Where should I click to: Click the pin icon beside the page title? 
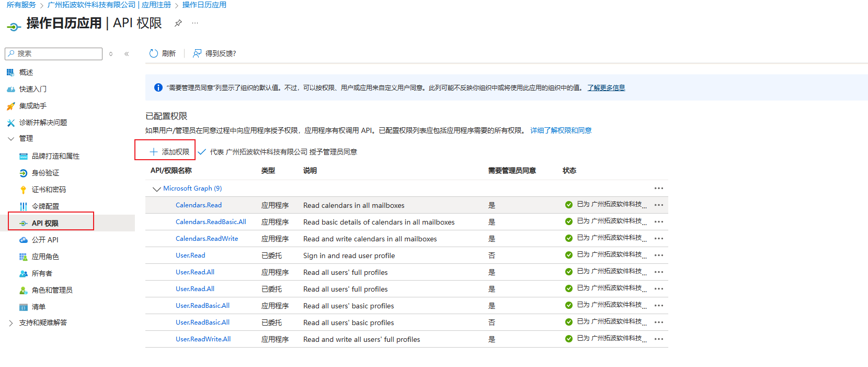point(178,23)
